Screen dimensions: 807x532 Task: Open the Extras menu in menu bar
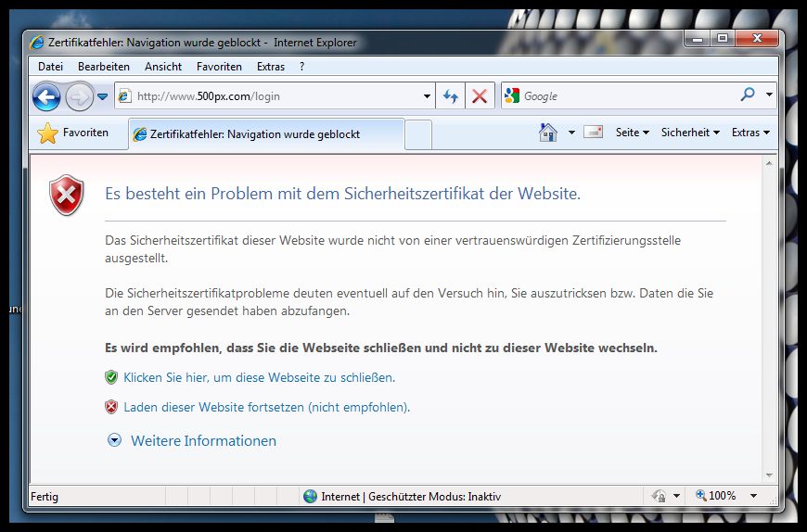pyautogui.click(x=271, y=67)
